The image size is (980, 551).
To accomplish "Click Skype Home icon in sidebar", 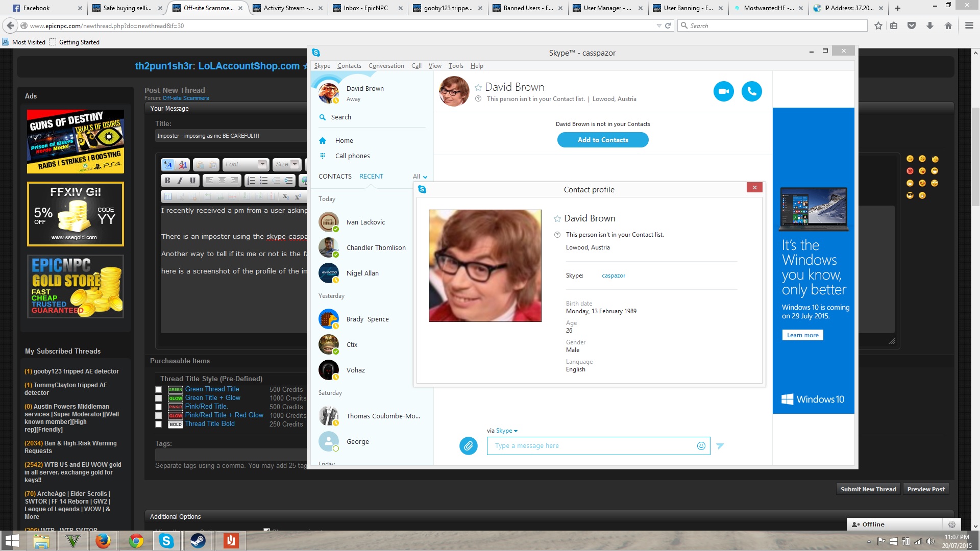I will [323, 141].
